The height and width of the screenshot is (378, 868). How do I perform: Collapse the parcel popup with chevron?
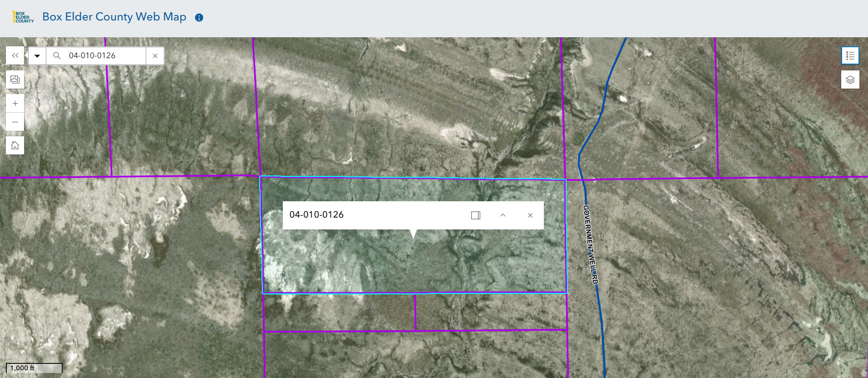[503, 215]
